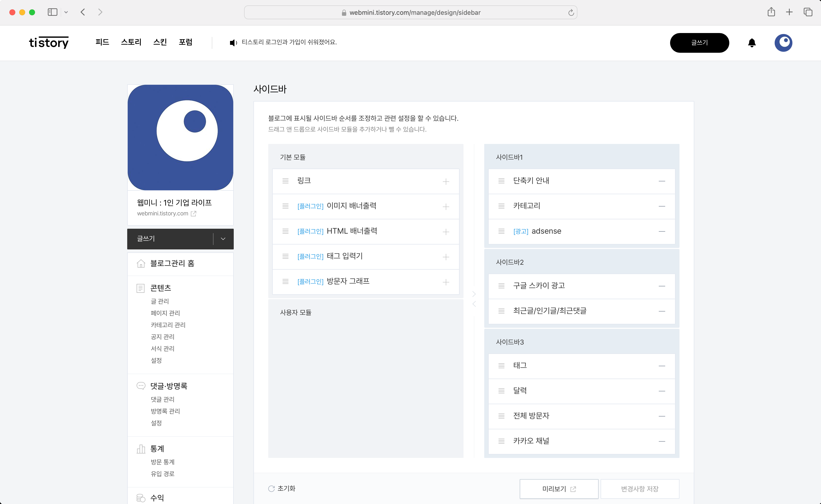
Task: Remove adsense module with minus icon
Action: click(661, 231)
